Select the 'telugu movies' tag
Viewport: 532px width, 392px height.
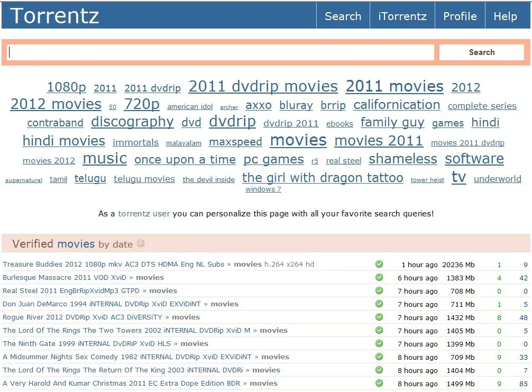pyautogui.click(x=144, y=179)
